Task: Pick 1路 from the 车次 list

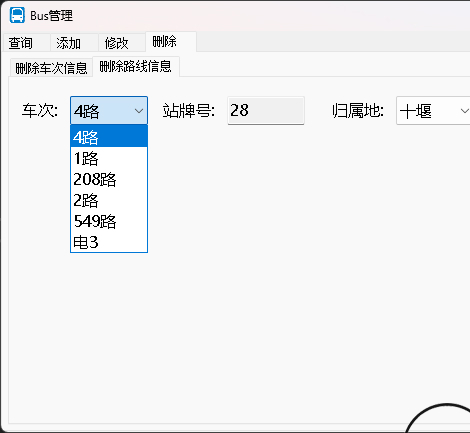Action: coord(109,158)
